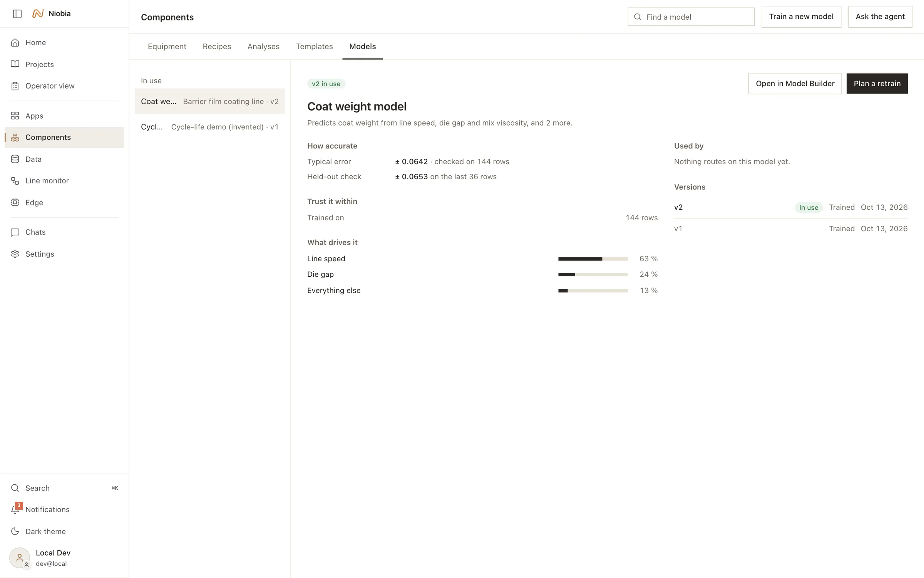
Task: Switch to the Equipment tab
Action: point(167,46)
